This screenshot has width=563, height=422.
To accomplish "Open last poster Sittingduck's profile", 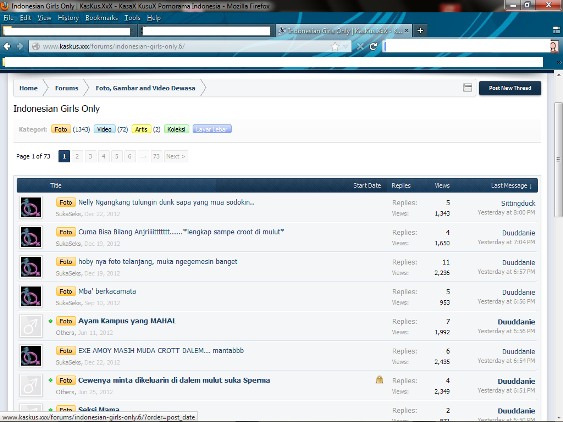I will pos(518,203).
